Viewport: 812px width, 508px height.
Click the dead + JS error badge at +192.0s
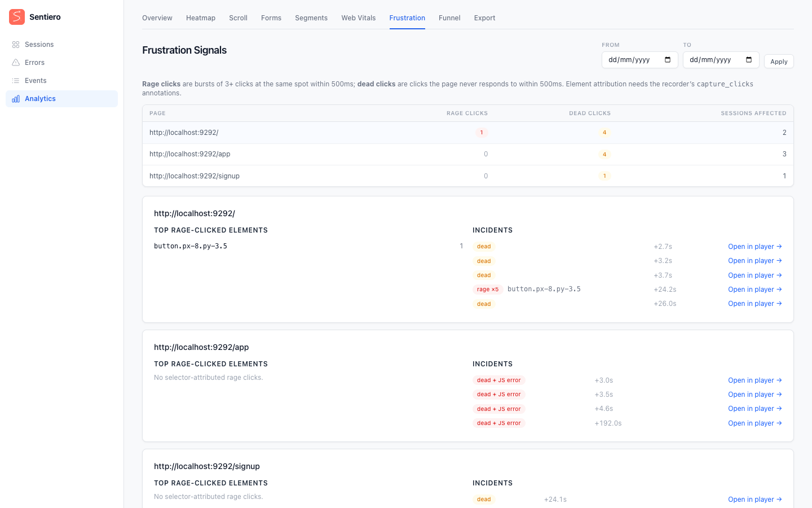click(499, 423)
